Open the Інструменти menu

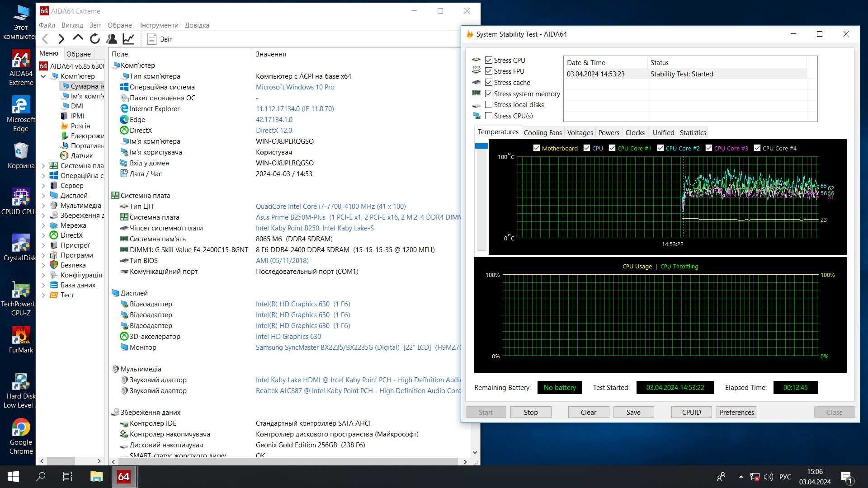point(159,25)
